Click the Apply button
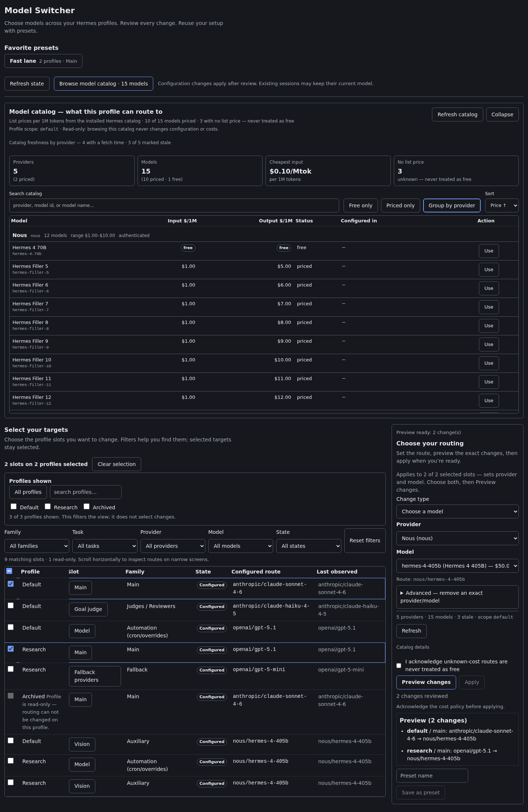528x812 pixels. click(472, 682)
